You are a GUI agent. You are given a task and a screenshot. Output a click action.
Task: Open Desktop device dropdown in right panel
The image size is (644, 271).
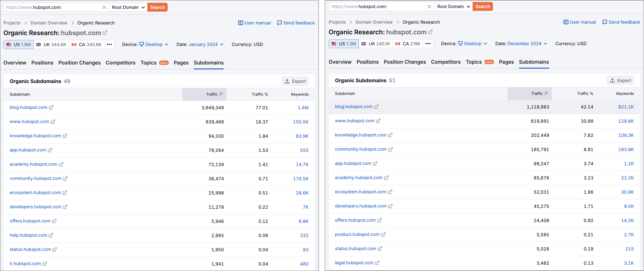pos(473,44)
